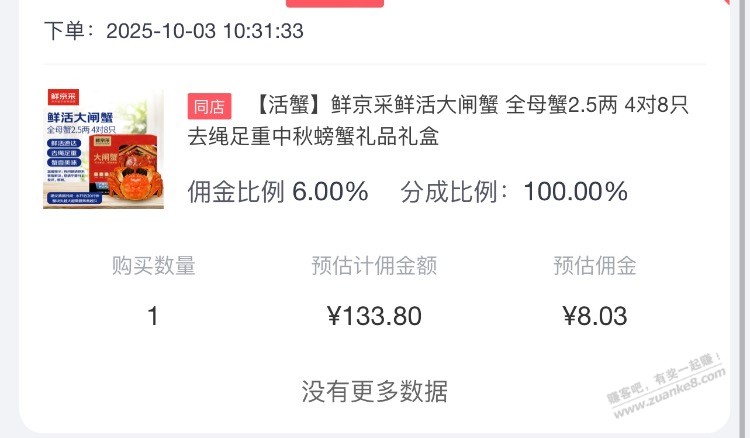Tap the red button at top edge
Image resolution: width=750 pixels, height=438 pixels.
tap(334, 4)
